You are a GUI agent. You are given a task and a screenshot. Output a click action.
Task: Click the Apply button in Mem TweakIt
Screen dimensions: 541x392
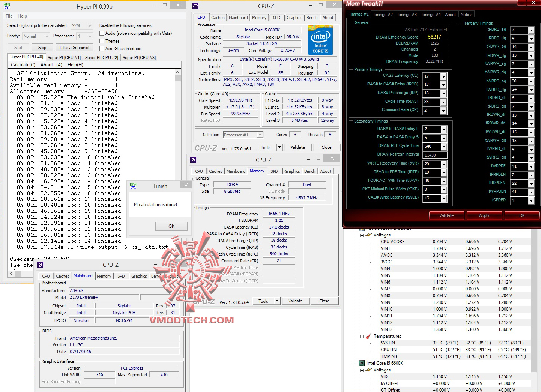point(484,215)
